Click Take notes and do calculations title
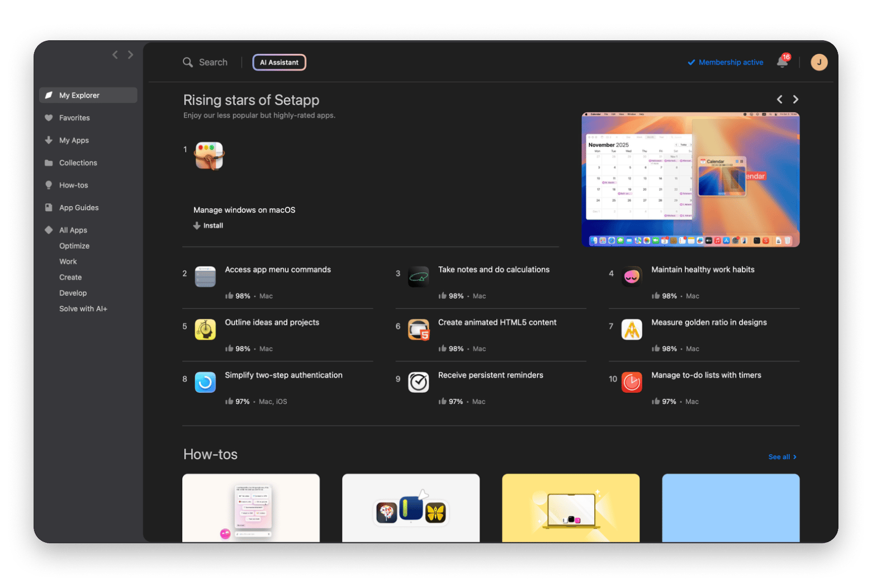872x588 pixels. [x=494, y=269]
